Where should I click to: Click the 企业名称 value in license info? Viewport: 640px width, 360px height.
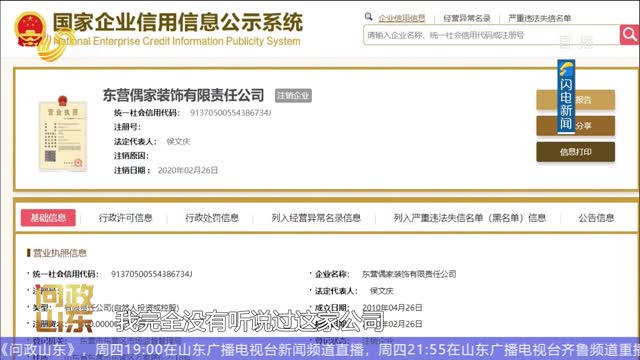[409, 274]
